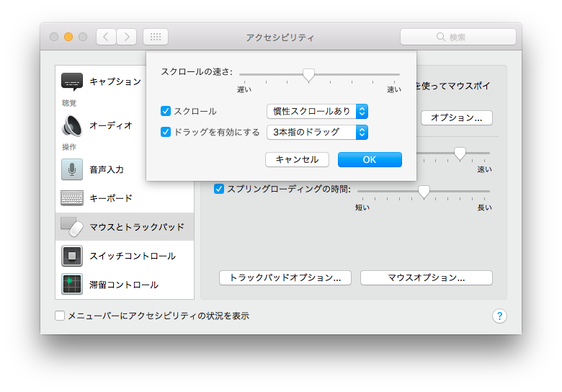Click the スプリングローディング time slider thumb
Image resolution: width=562 pixels, height=392 pixels.
[424, 192]
